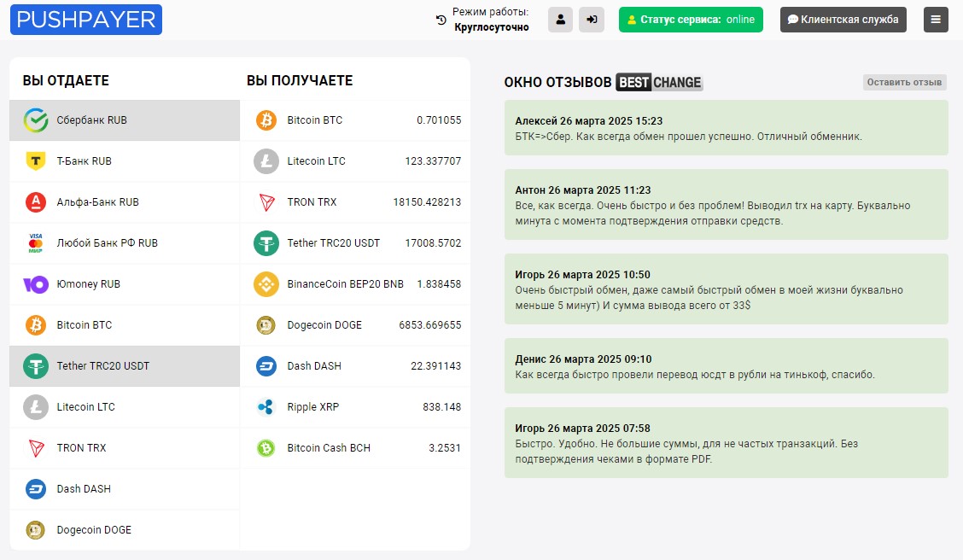Click the 838.148 Ripple reserve value
Image resolution: width=963 pixels, height=560 pixels.
pyautogui.click(x=441, y=407)
